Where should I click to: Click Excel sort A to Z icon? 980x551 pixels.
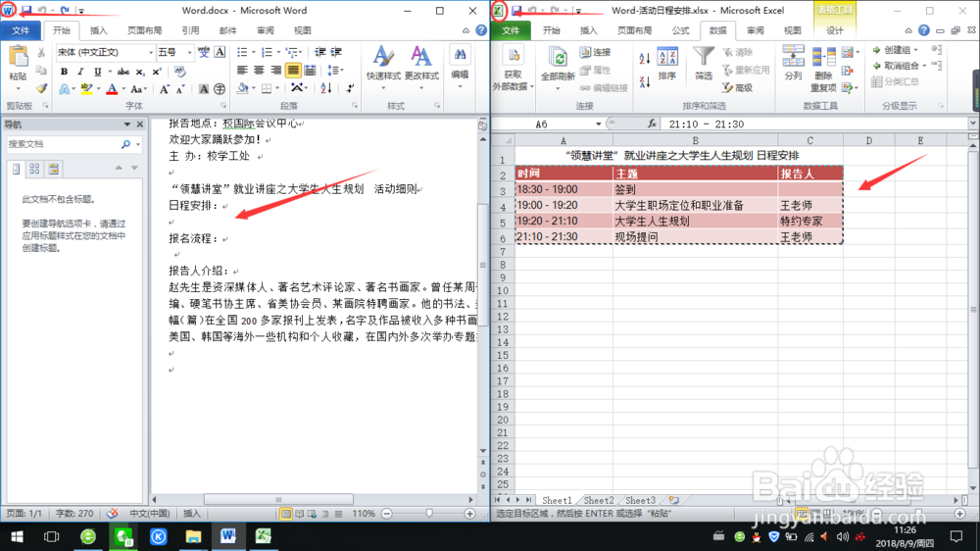pos(645,59)
